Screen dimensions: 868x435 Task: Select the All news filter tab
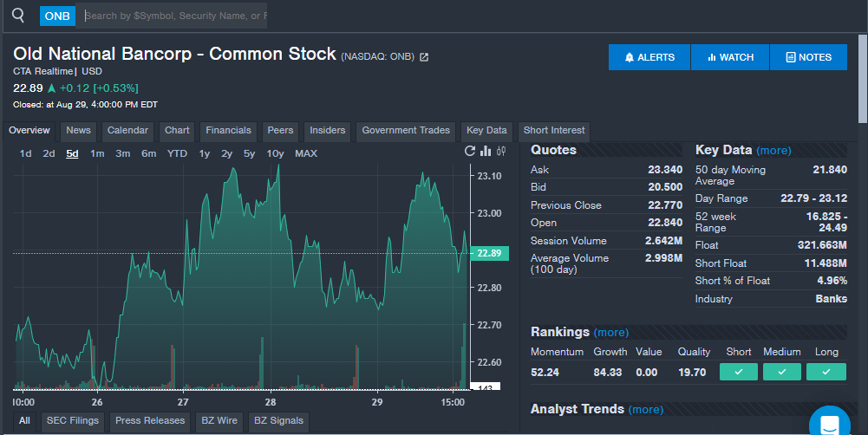tap(24, 420)
